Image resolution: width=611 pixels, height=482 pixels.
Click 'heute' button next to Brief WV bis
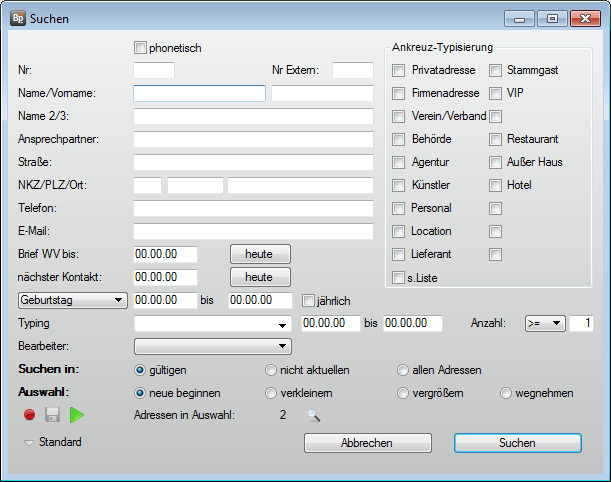(260, 254)
